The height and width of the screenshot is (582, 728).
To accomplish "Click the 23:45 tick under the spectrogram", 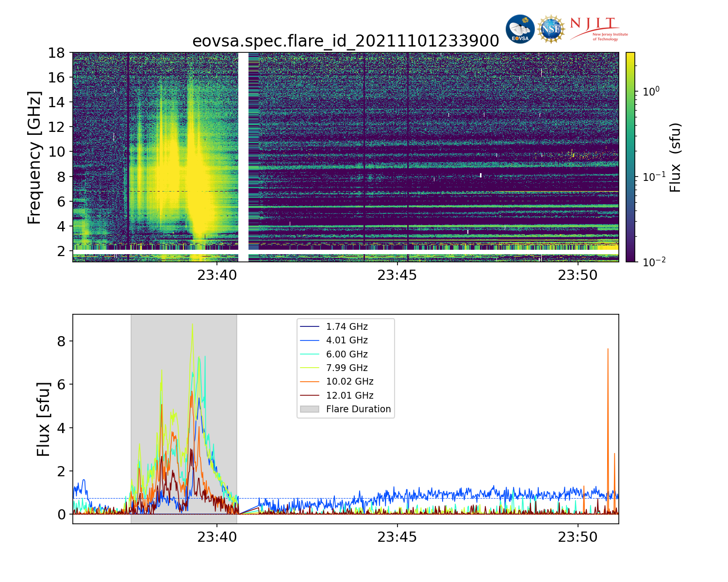I will tap(397, 275).
